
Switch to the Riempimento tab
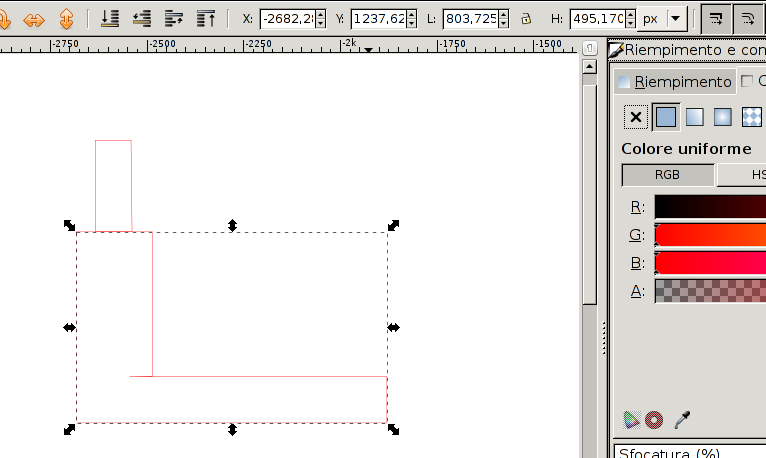(675, 82)
